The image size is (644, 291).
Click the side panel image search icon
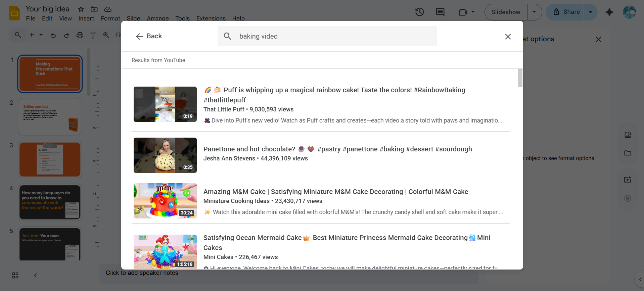628,135
